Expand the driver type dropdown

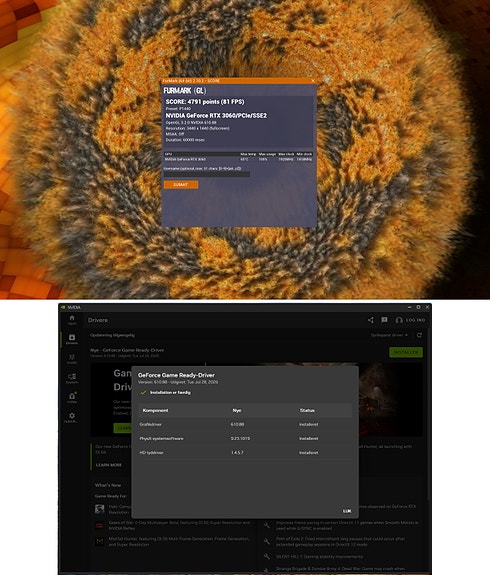point(389,335)
